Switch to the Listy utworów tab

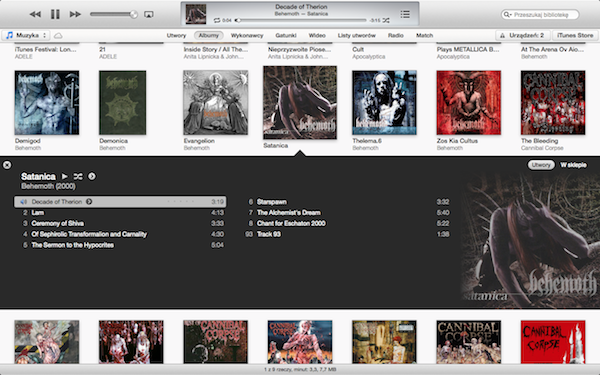pyautogui.click(x=356, y=35)
